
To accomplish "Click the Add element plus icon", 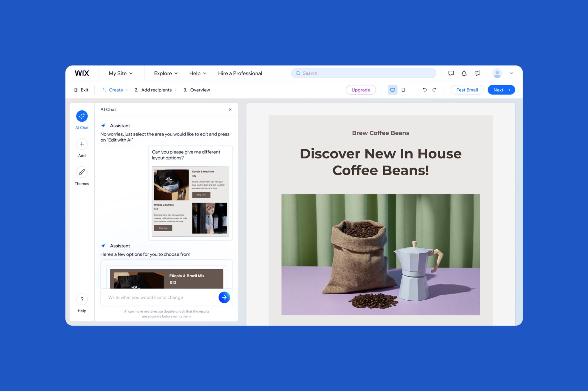I will (x=82, y=144).
